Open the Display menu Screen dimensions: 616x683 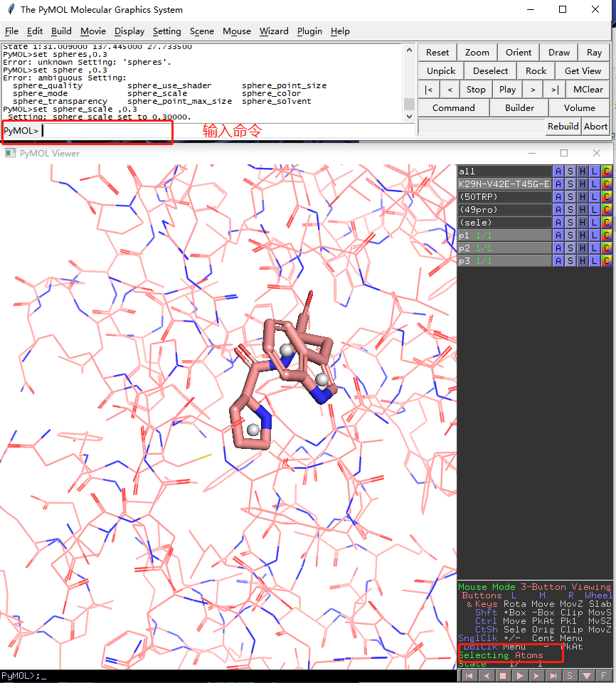click(129, 31)
